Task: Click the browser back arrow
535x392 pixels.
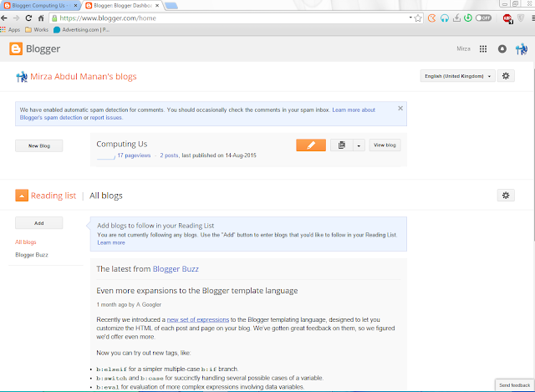Action: tap(4, 18)
